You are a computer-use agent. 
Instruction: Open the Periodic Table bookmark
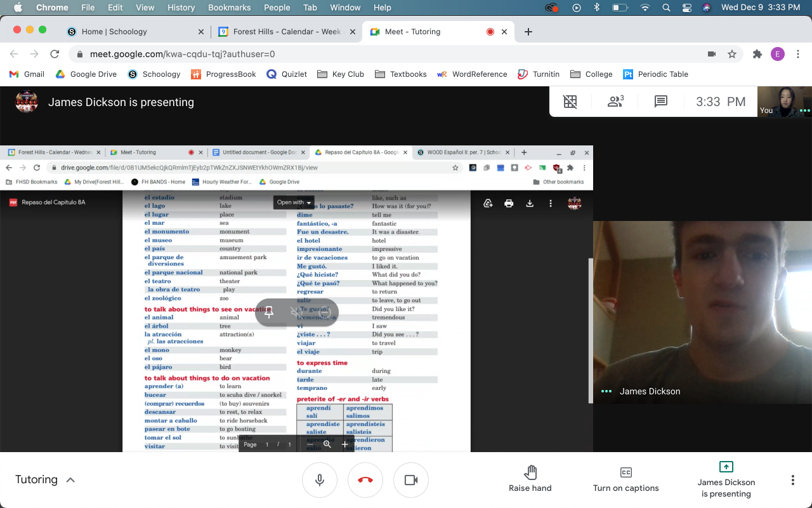(656, 74)
